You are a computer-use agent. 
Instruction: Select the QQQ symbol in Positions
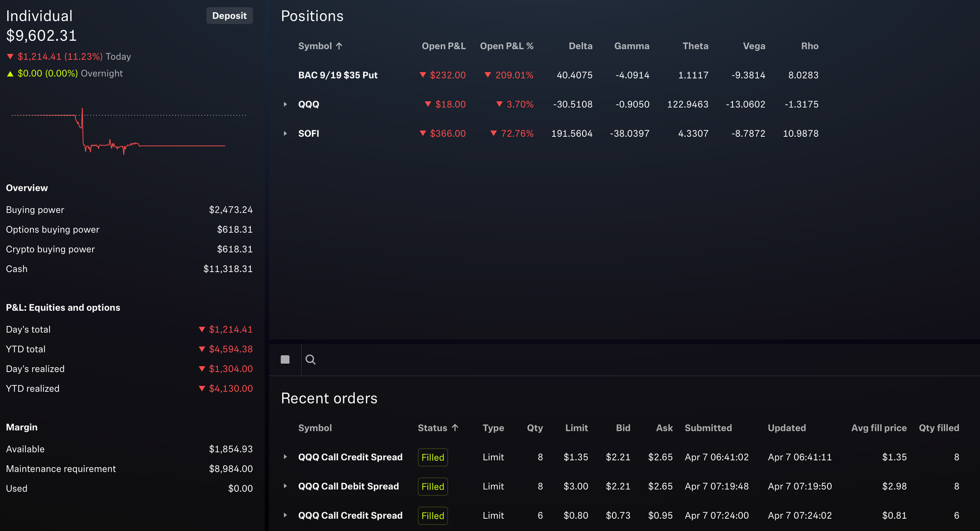point(309,104)
